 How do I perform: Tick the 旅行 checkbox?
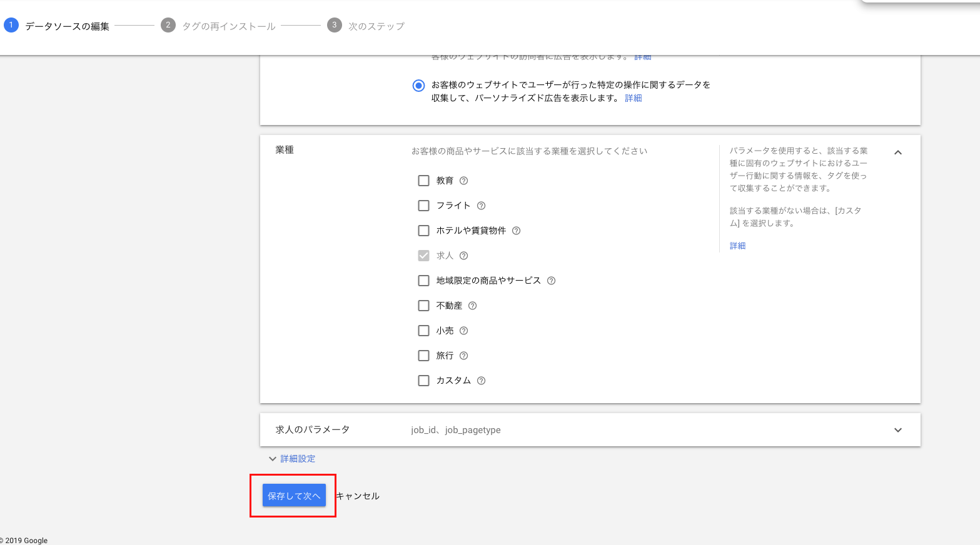pos(423,356)
